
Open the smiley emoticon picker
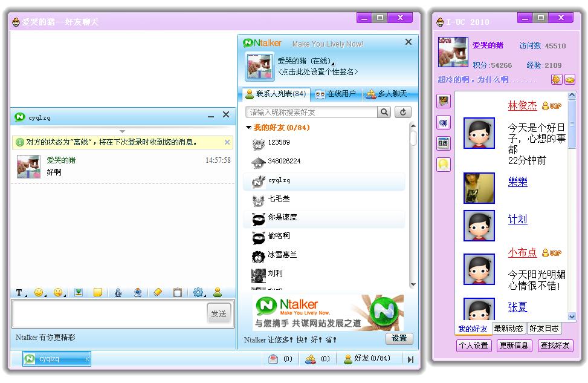[x=39, y=292]
